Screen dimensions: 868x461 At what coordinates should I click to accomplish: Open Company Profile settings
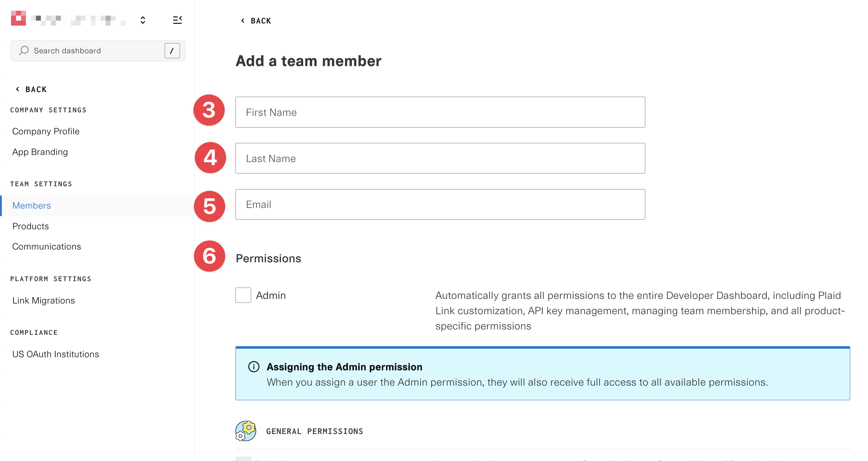pyautogui.click(x=46, y=131)
